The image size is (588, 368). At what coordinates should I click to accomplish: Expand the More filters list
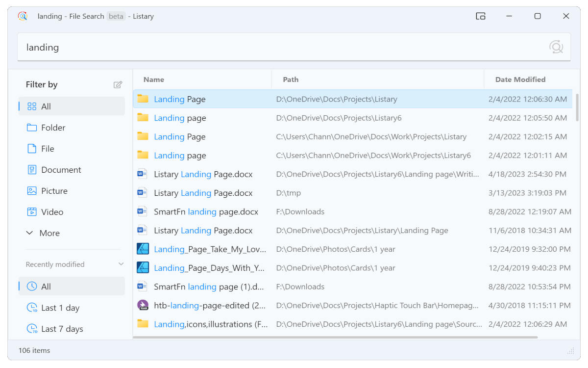(x=49, y=233)
